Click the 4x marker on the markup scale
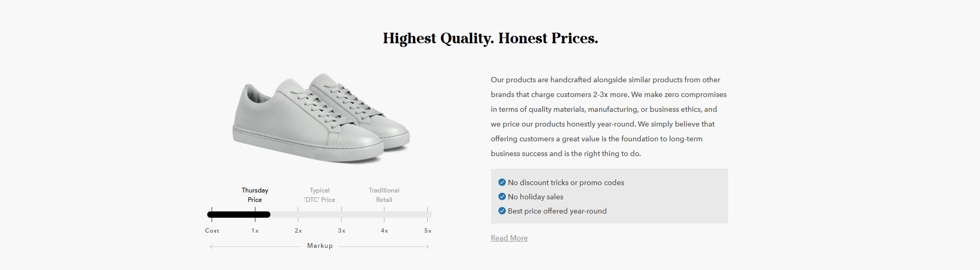 coord(385,230)
